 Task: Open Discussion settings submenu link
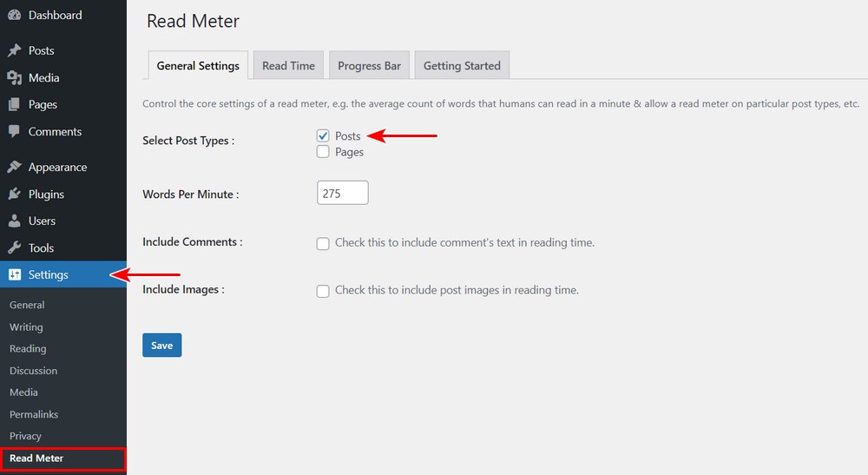[x=33, y=371]
